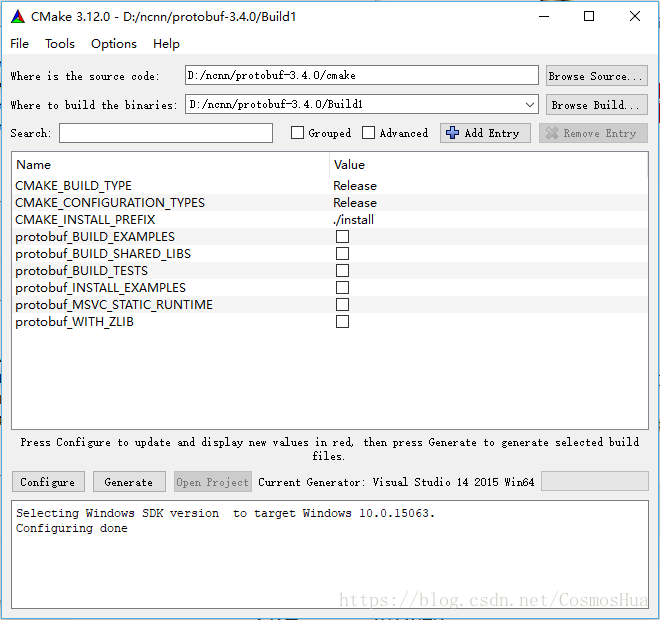
Task: Open the Tools menu
Action: 60,44
